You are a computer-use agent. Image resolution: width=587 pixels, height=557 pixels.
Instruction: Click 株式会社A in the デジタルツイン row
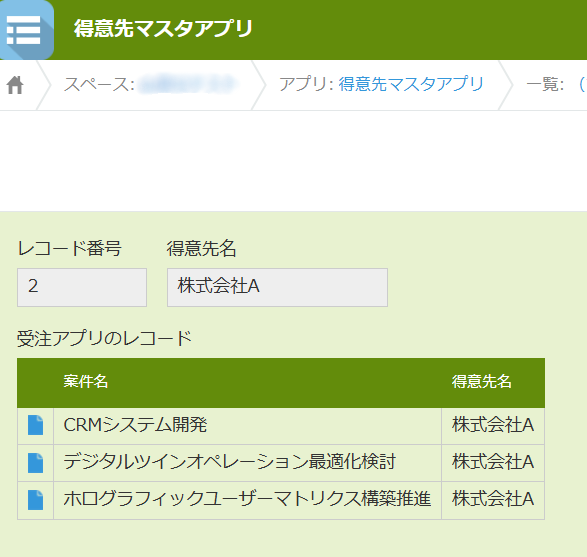pyautogui.click(x=493, y=462)
